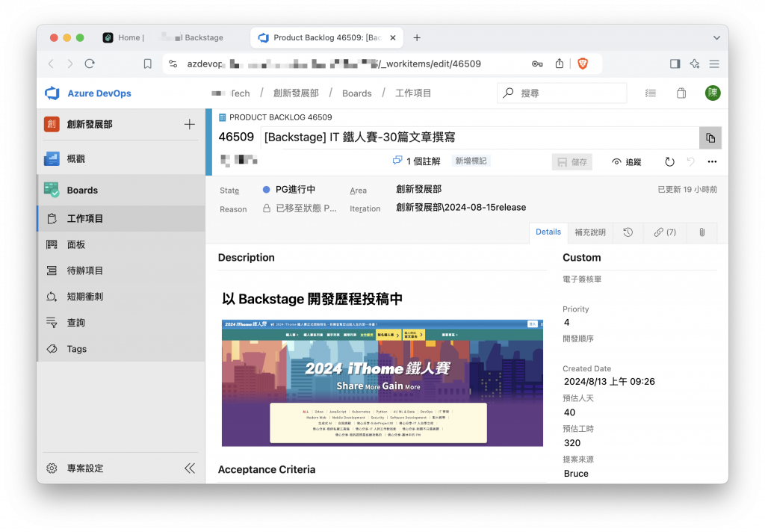Screen dimensions: 765x532
Task: Open a new browser tab with the plus button
Action: point(417,37)
